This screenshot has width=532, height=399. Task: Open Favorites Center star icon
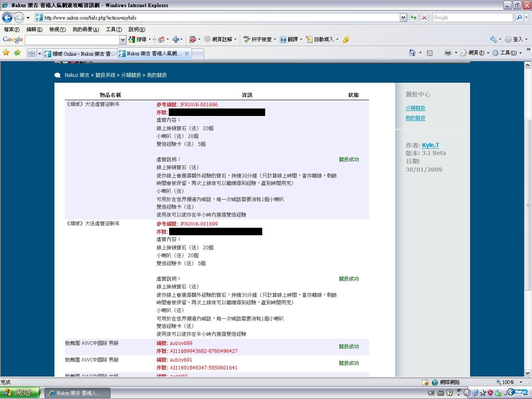point(6,53)
